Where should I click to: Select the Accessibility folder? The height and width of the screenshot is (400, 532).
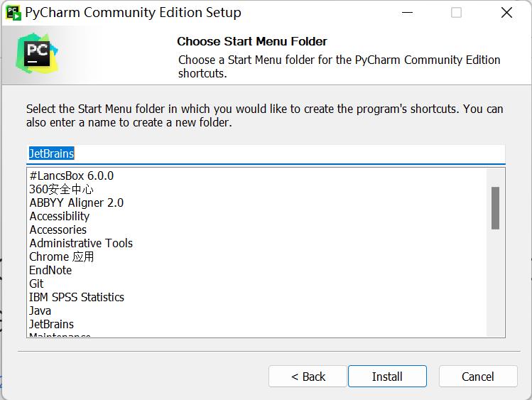(x=59, y=216)
